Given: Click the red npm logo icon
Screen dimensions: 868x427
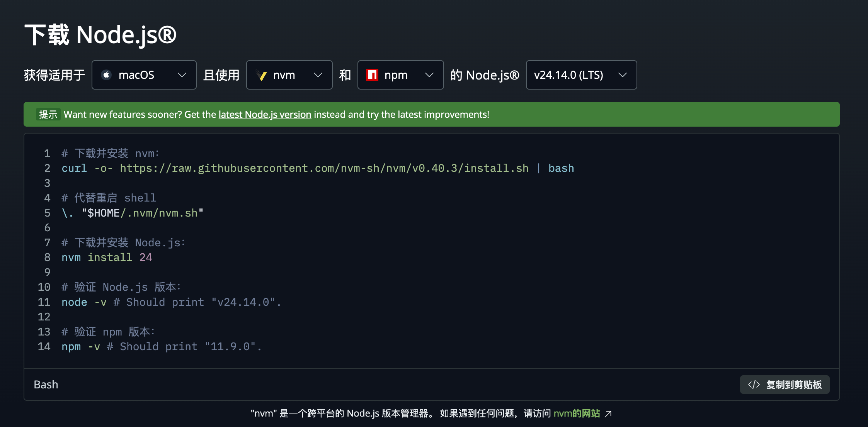Looking at the screenshot, I should pyautogui.click(x=372, y=75).
